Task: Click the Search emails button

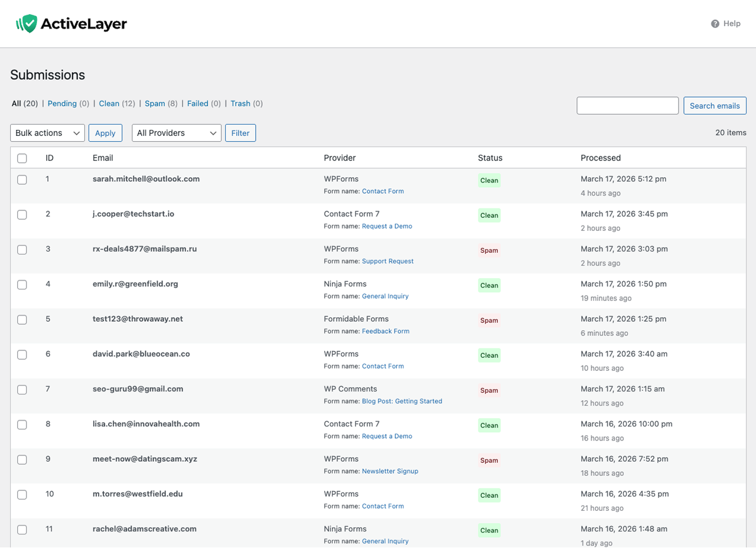Action: pyautogui.click(x=715, y=106)
